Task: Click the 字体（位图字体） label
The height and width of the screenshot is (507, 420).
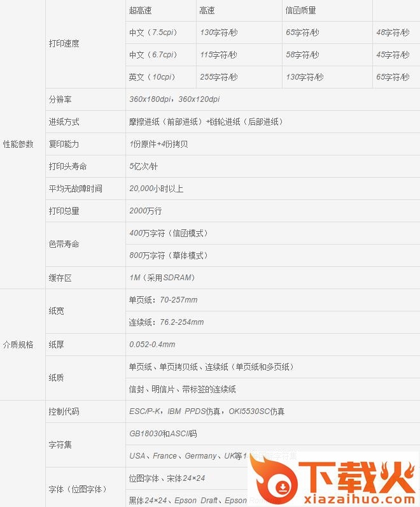Action: tap(78, 490)
